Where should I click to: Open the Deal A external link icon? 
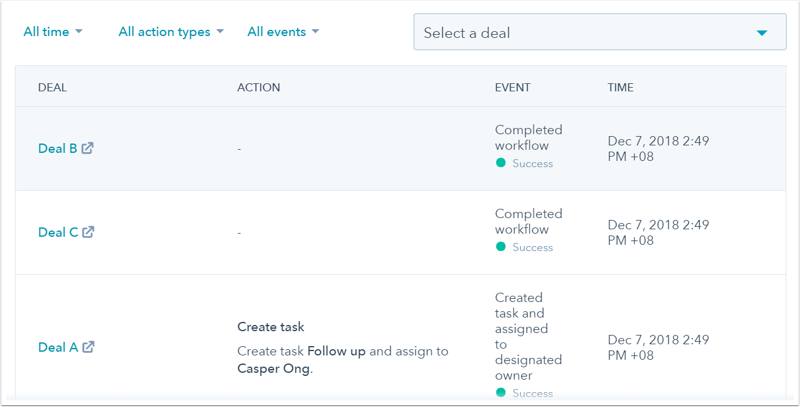(88, 347)
